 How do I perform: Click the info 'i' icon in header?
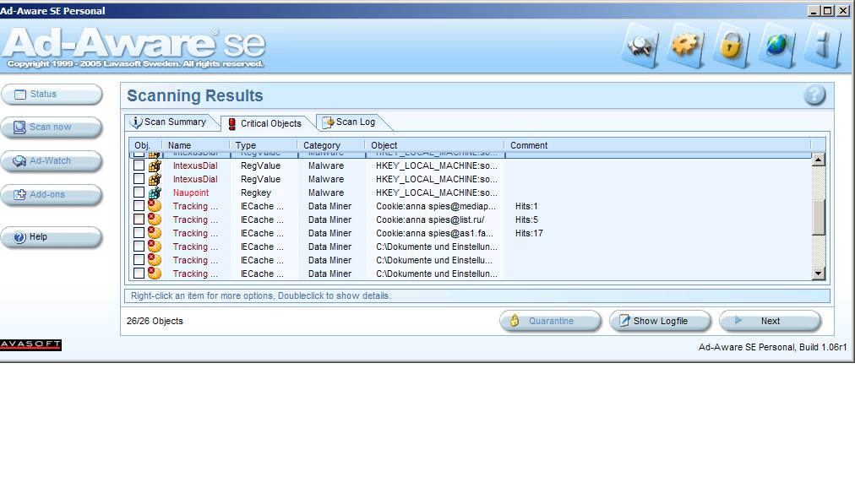(823, 45)
